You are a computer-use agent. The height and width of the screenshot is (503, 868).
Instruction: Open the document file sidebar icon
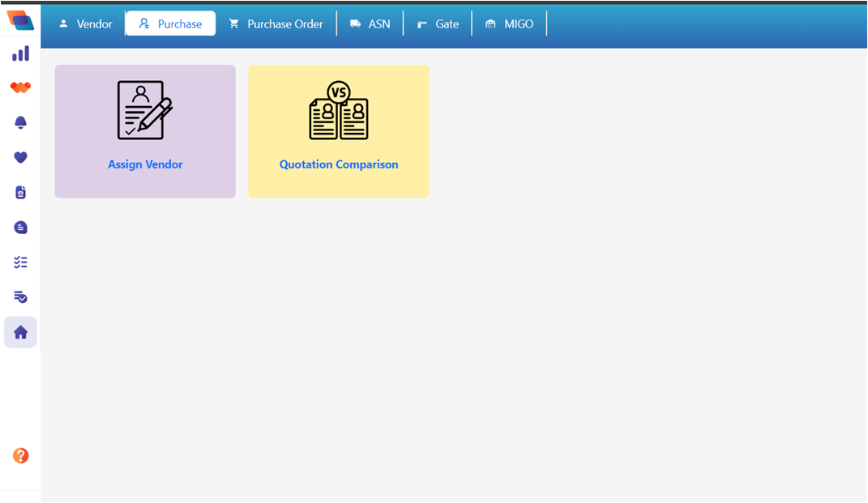point(20,192)
